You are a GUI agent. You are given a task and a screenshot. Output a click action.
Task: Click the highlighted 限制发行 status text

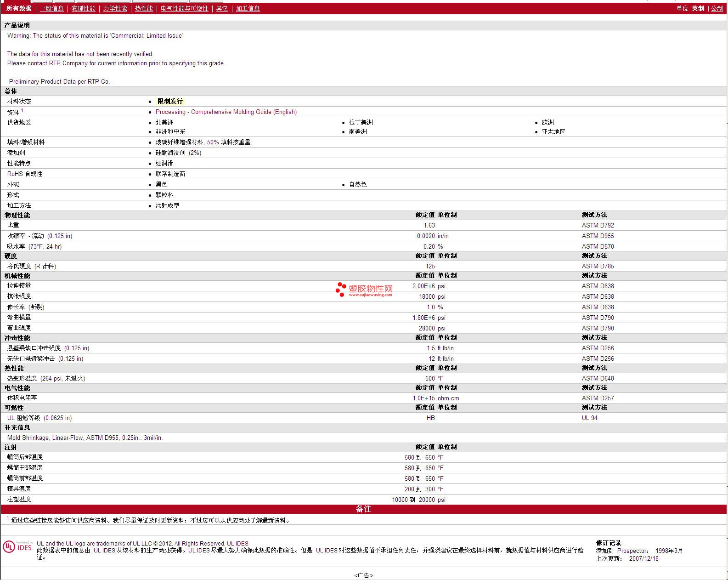tap(170, 101)
